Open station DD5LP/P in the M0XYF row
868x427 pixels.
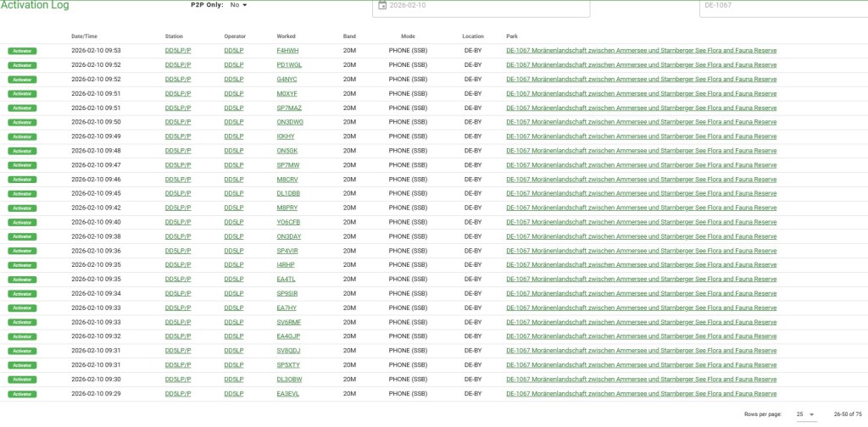coord(178,93)
